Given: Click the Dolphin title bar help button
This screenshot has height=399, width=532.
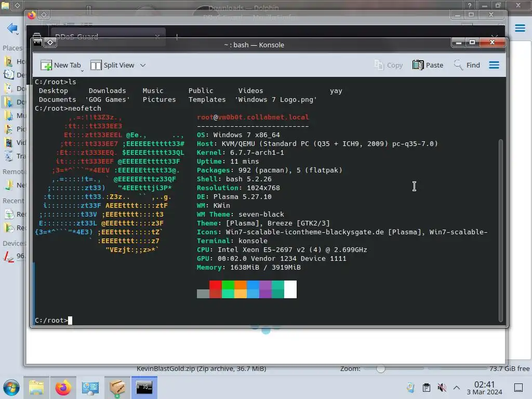Looking at the screenshot, I should pyautogui.click(x=470, y=5).
